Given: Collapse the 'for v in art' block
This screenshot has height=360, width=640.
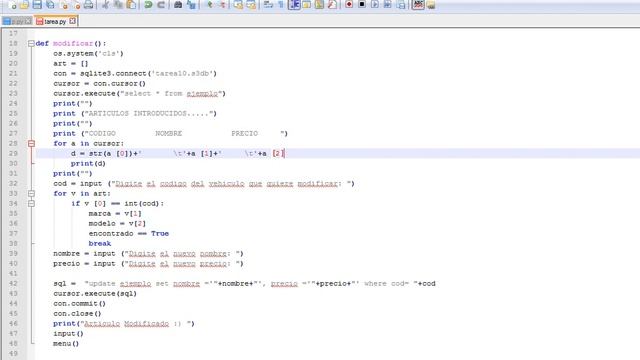Looking at the screenshot, I should pyautogui.click(x=31, y=193).
